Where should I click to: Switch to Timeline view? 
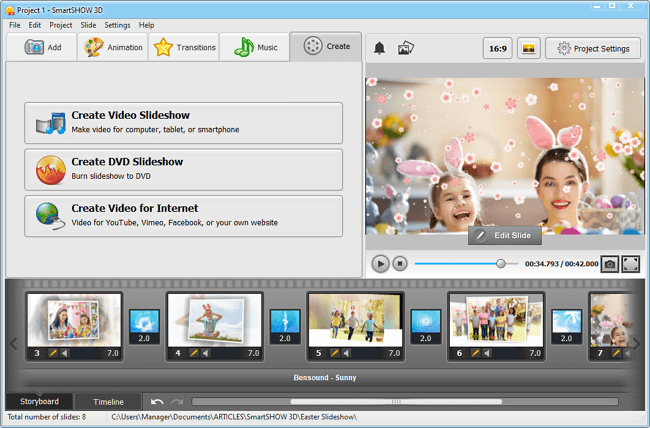[x=108, y=401]
